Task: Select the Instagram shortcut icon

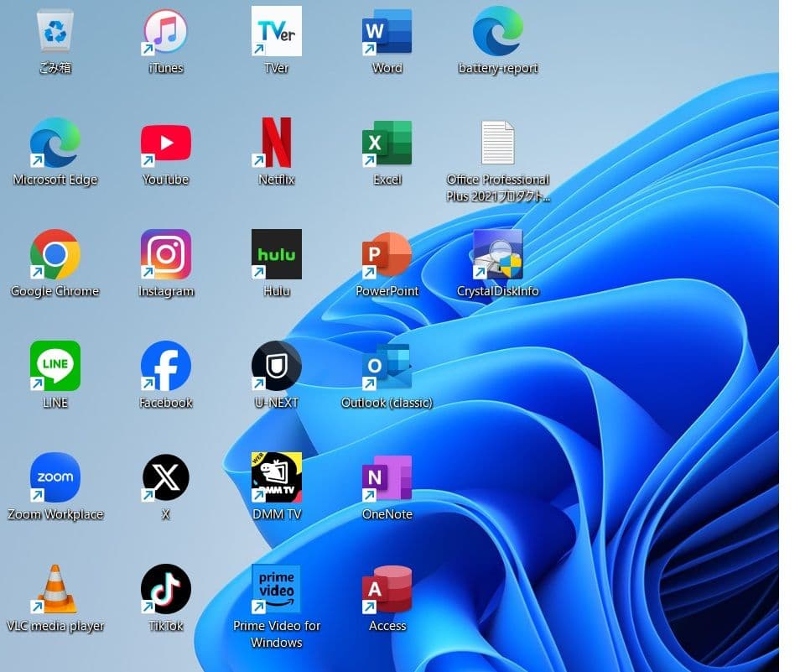Action: 165,254
